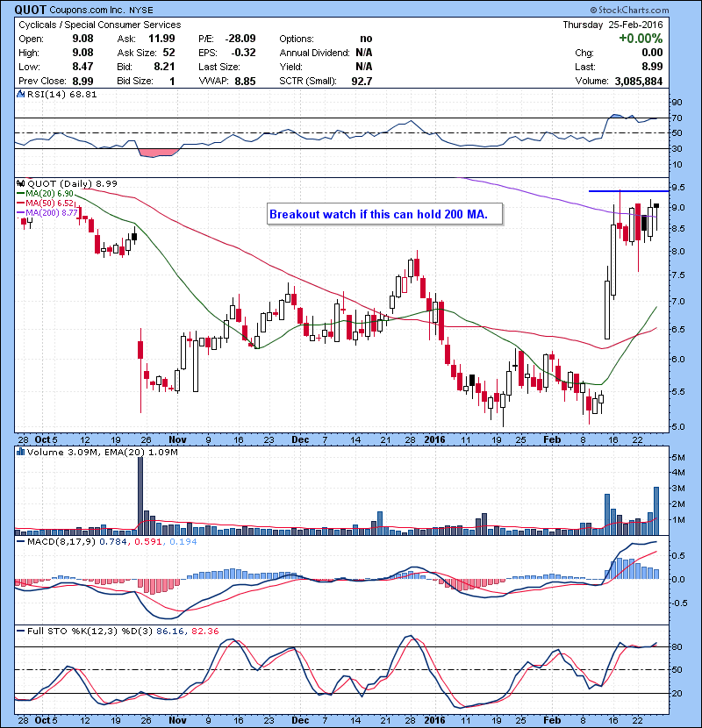Viewport: 702px width, 728px height.
Task: Click the RSI indicator icon
Action: (x=20, y=94)
